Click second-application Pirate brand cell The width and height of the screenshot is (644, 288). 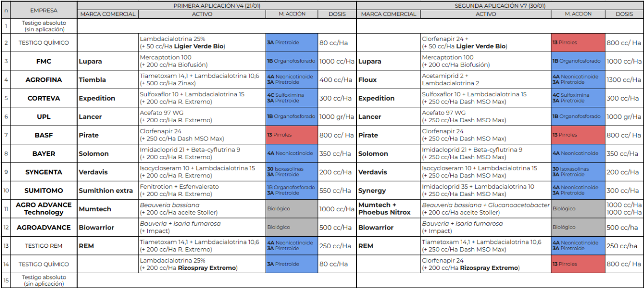pyautogui.click(x=388, y=135)
